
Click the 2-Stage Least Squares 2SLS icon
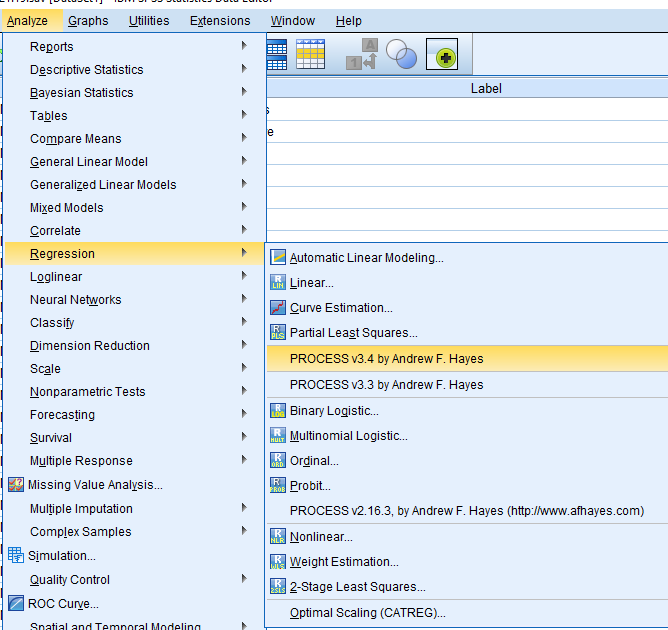[x=278, y=586]
